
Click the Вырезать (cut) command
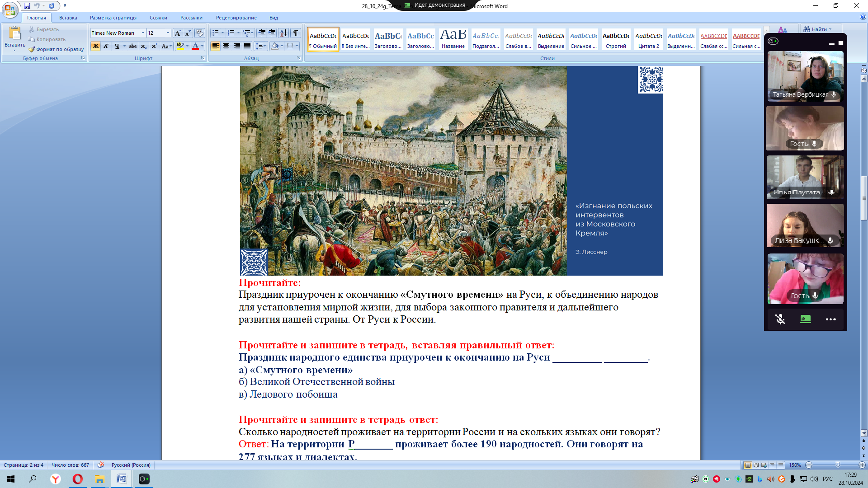click(44, 29)
